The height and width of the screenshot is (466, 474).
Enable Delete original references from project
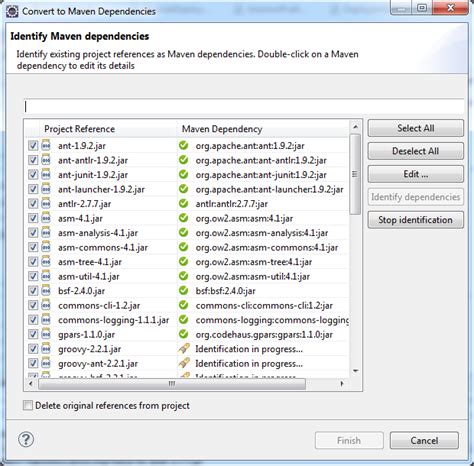pyautogui.click(x=28, y=405)
